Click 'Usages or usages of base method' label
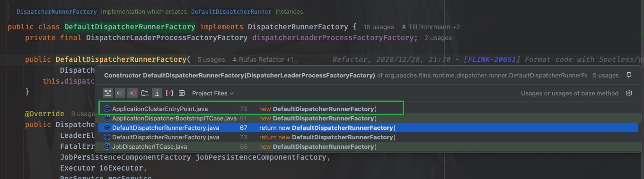Screen dimensions: 644x179 [x=570, y=94]
